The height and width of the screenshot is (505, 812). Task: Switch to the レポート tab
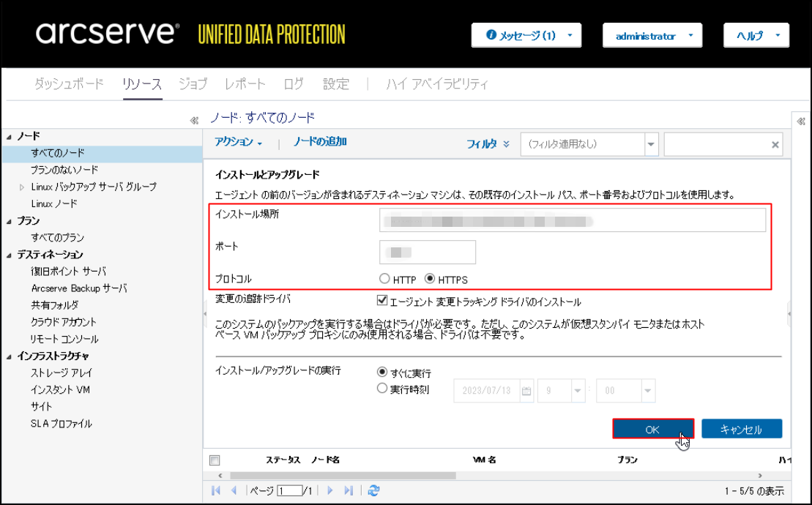point(245,84)
